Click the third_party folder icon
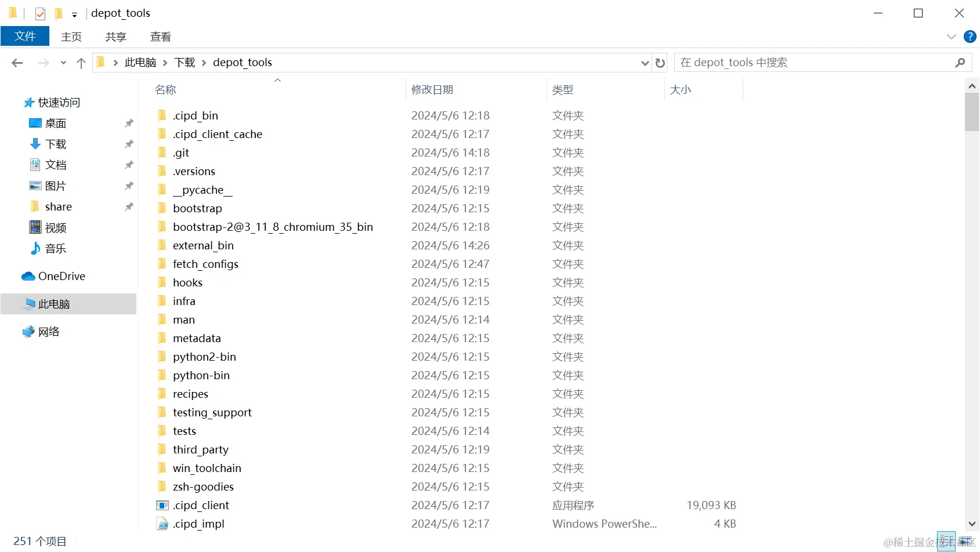 coord(162,449)
